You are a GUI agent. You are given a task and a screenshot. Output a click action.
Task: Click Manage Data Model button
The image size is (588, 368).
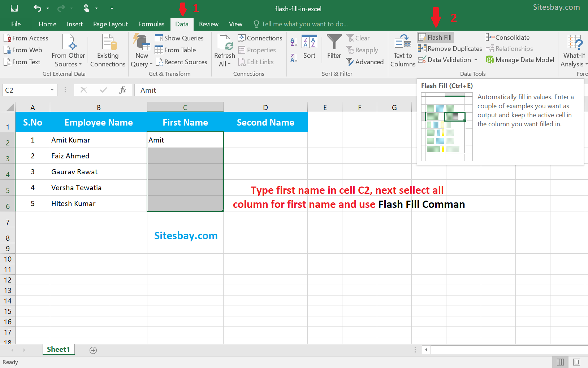point(520,60)
